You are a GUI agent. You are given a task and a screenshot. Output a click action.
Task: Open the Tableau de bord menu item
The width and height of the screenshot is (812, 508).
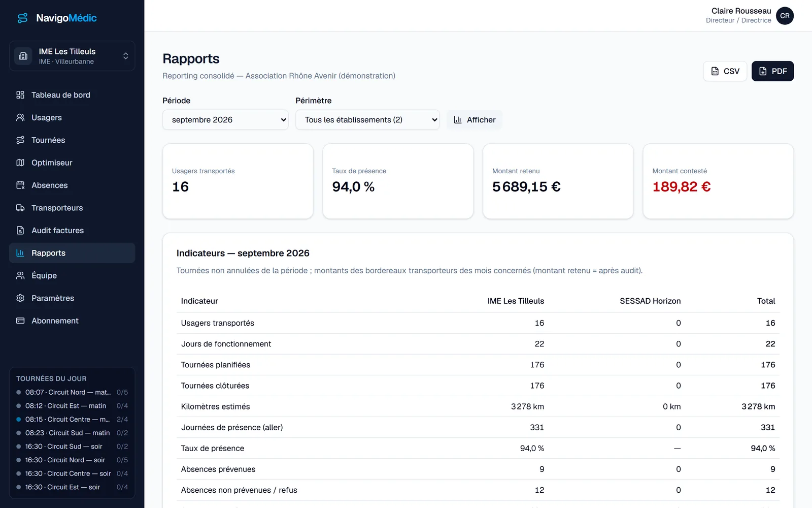[x=72, y=95]
